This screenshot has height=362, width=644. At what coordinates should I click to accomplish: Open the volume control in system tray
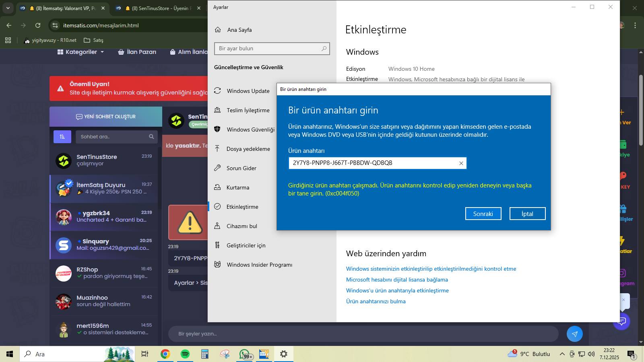[x=591, y=354]
